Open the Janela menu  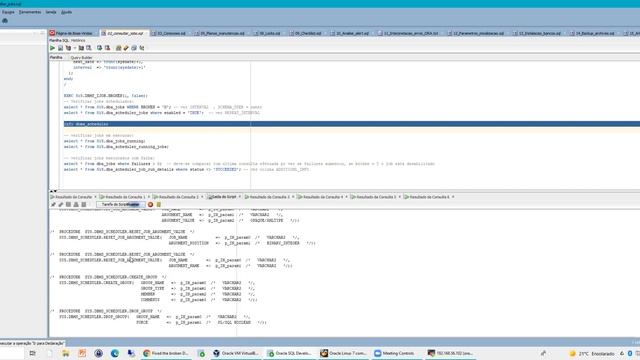[51, 12]
